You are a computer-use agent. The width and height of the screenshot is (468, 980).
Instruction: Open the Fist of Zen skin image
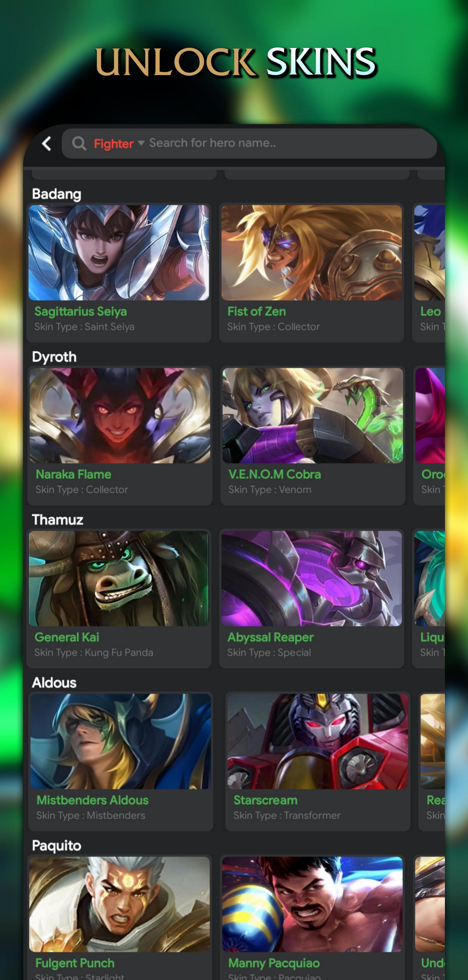click(311, 253)
